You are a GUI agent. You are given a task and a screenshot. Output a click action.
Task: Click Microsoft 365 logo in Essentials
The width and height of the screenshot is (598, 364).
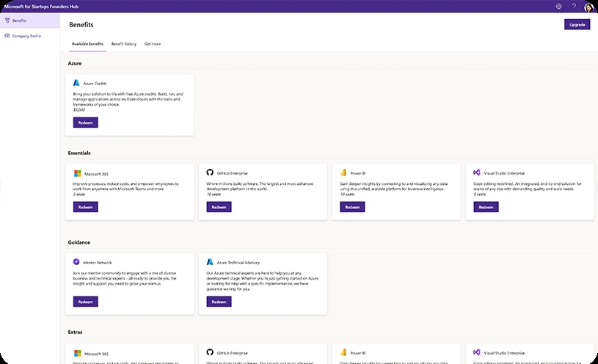click(78, 174)
